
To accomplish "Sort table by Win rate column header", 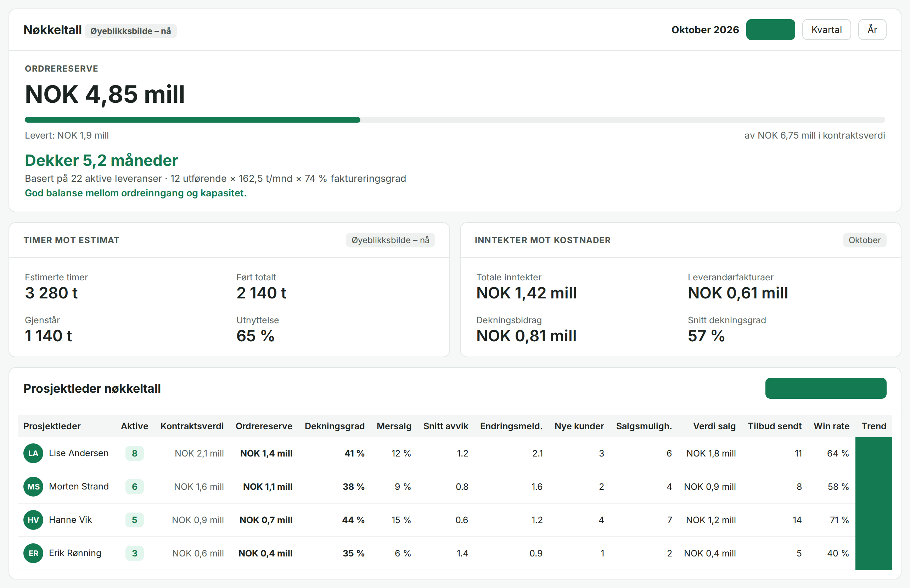I will [x=831, y=426].
